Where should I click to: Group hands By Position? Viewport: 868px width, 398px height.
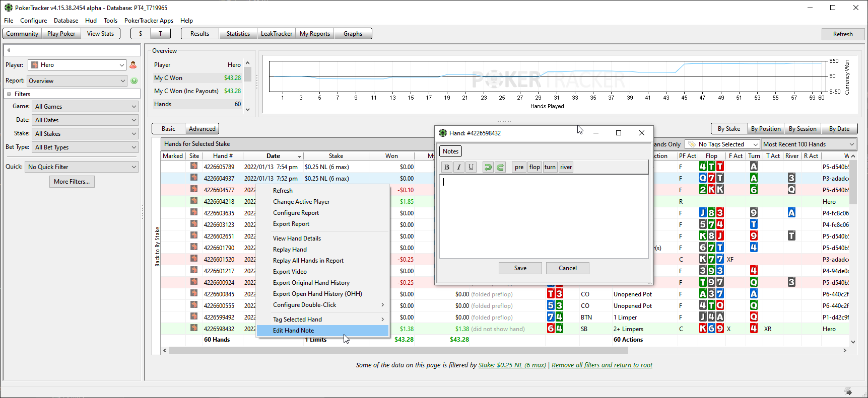[765, 129]
